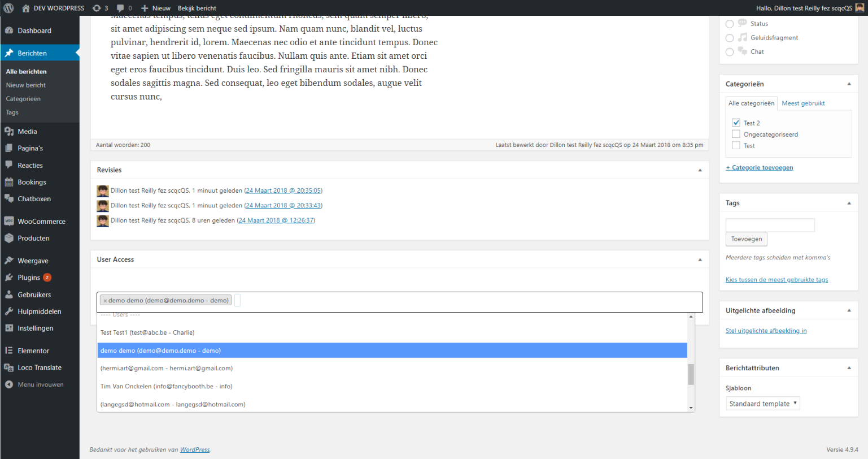This screenshot has width=868, height=459.
Task: Collapse the Berichtattributen panel arrow
Action: pos(849,368)
